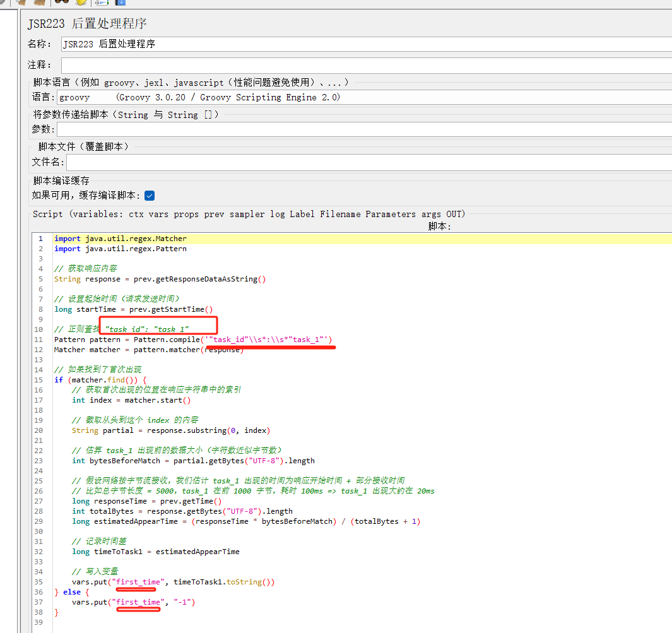Click '} else {' on line 36
This screenshot has width=672, height=633.
[71, 592]
